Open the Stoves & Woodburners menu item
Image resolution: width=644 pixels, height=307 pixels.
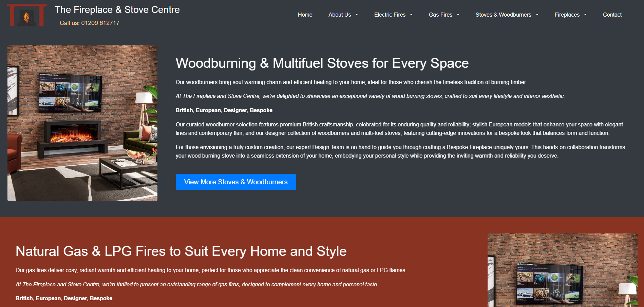tap(503, 15)
